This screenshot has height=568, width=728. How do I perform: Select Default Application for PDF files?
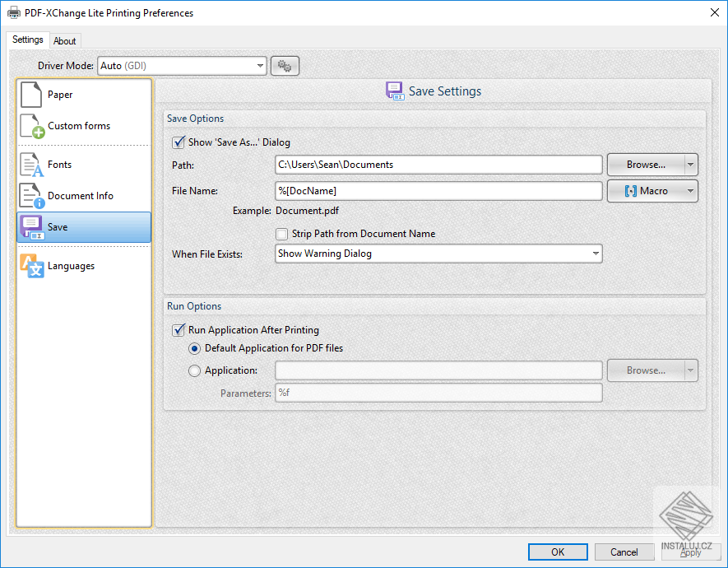(194, 348)
